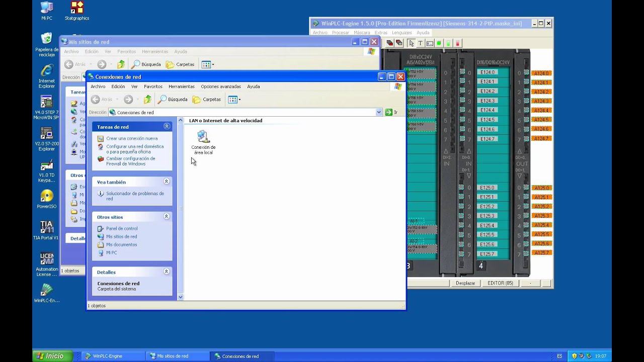Collapse the Detalles panel

pos(167,271)
